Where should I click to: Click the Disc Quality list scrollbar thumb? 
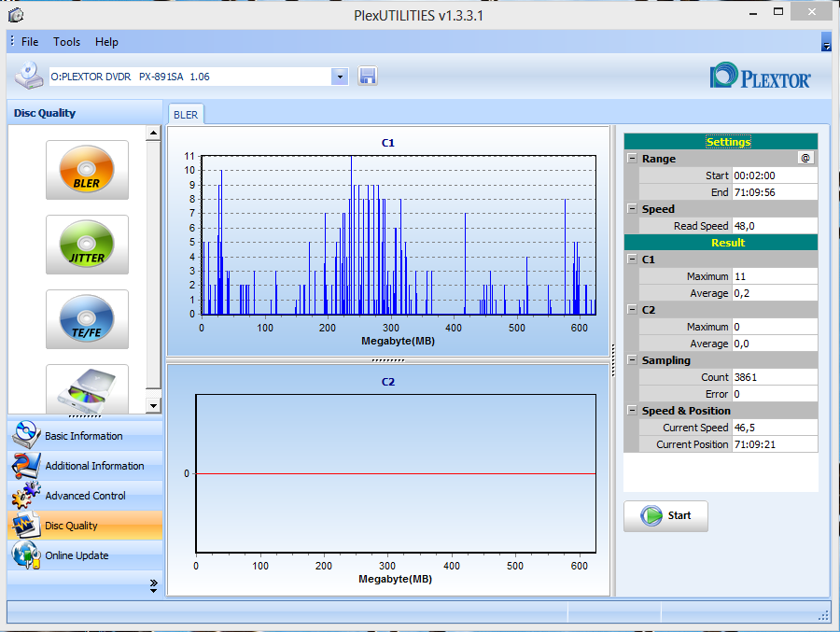pos(153,265)
